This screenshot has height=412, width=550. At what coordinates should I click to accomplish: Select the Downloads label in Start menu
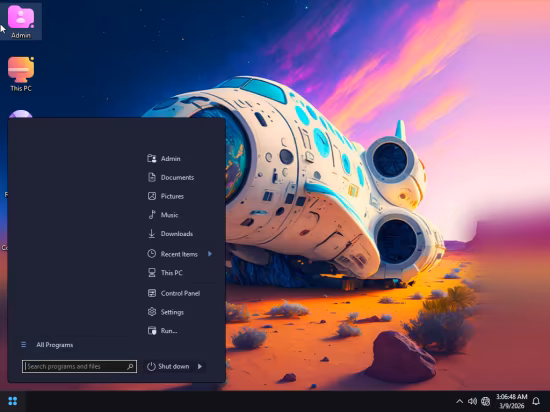tap(177, 234)
